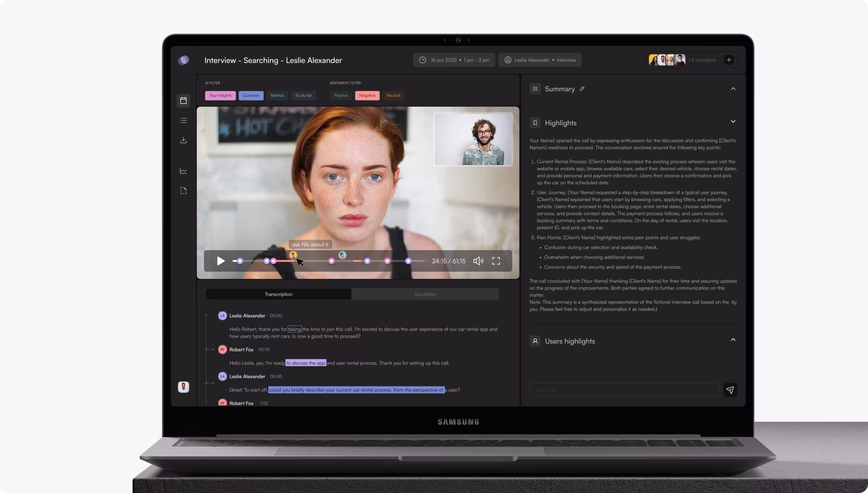Click the Summary list icon
The width and height of the screenshot is (868, 493).
(x=535, y=89)
